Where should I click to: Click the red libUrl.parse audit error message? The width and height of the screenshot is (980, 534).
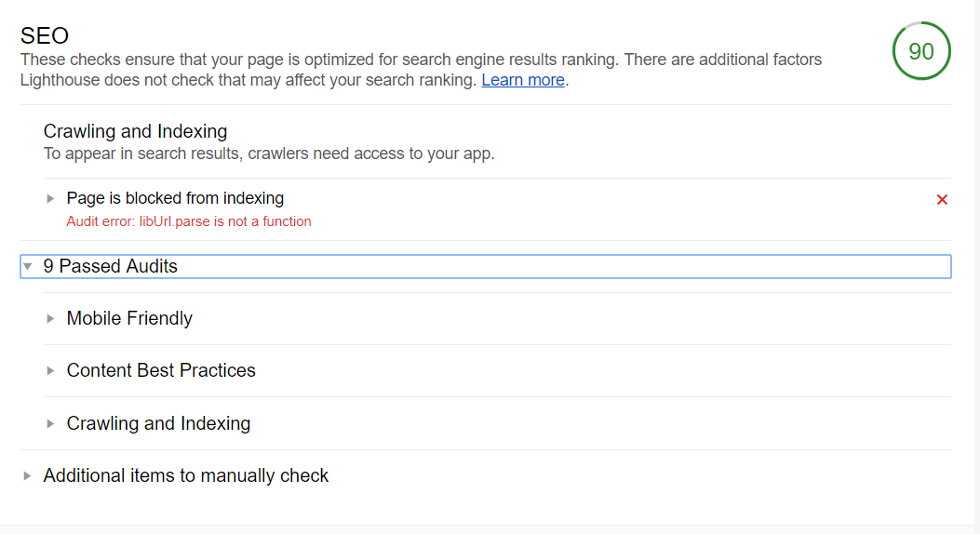point(189,221)
